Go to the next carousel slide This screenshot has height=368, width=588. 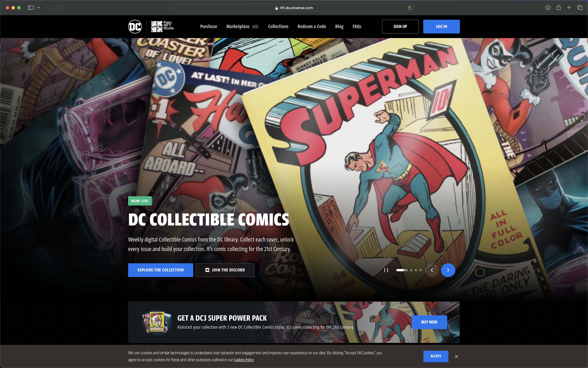(x=448, y=270)
